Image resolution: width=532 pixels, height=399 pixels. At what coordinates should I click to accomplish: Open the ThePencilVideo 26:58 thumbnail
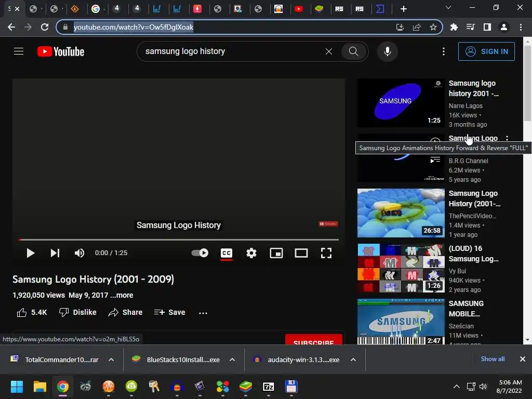click(401, 213)
